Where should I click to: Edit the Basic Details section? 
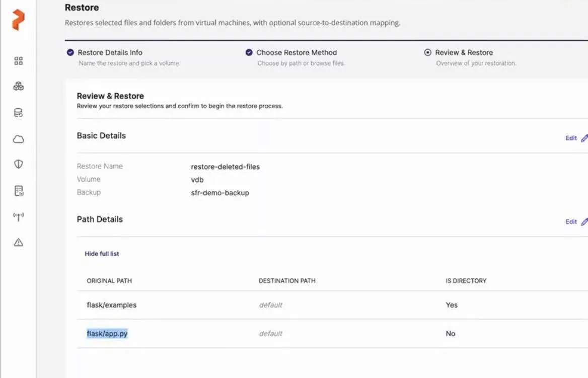pos(575,138)
